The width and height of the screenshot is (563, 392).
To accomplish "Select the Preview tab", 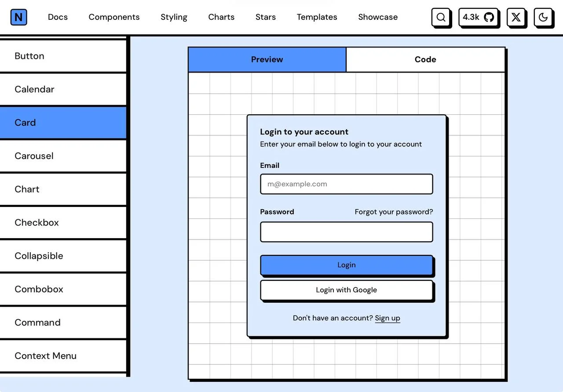I will tap(267, 59).
